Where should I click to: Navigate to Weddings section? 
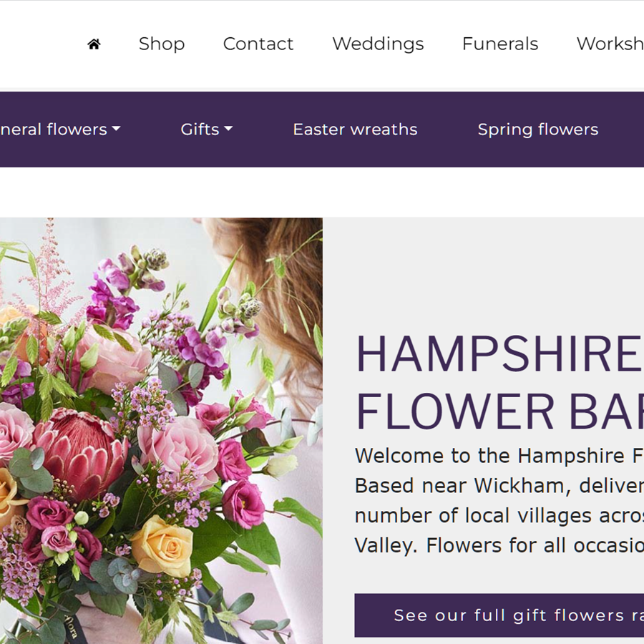(x=377, y=44)
